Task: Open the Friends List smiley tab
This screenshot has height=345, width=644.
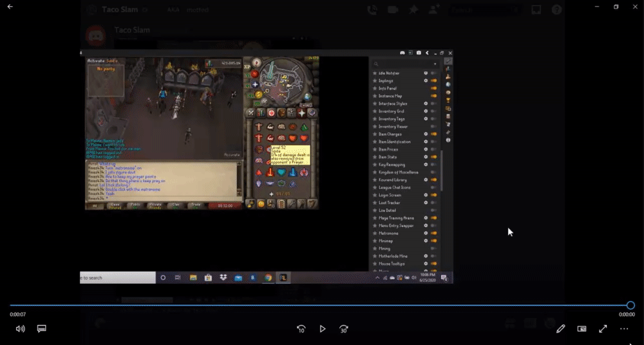Action: 261,203
